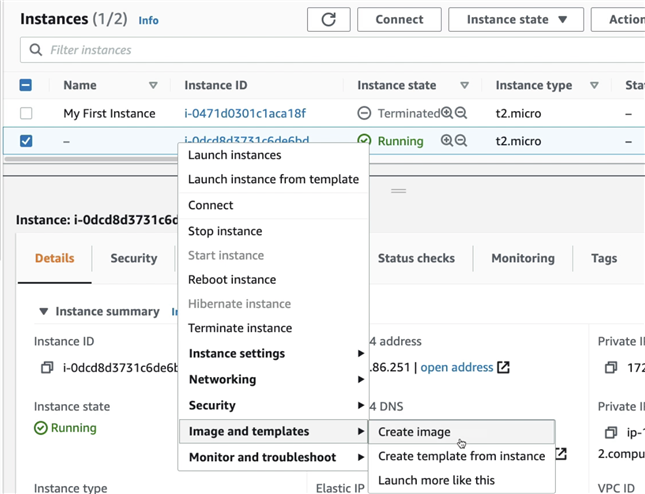Viewport: 645px width, 494px height.
Task: Collapse the Instance summary section
Action: click(x=44, y=312)
